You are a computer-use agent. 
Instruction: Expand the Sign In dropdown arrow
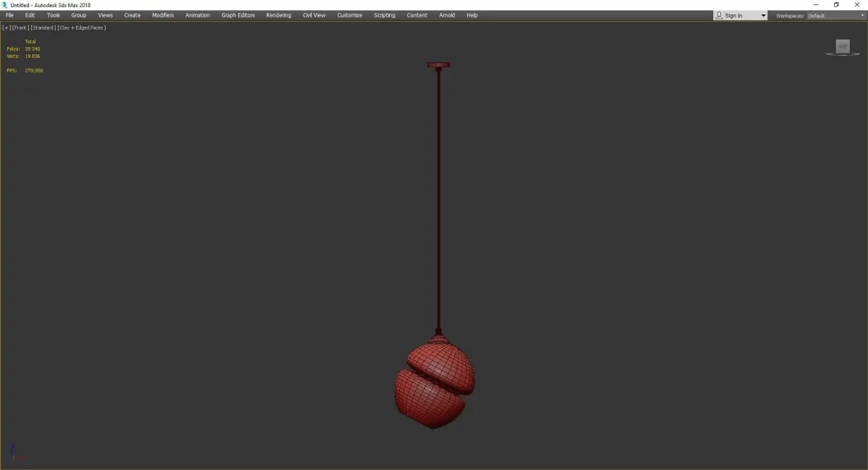coord(762,15)
